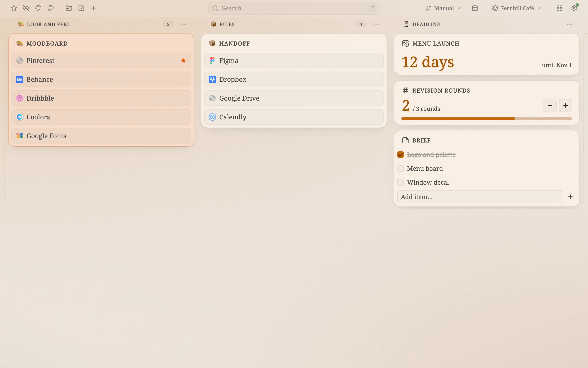
Task: Click the Moodboard card header
Action: 101,43
